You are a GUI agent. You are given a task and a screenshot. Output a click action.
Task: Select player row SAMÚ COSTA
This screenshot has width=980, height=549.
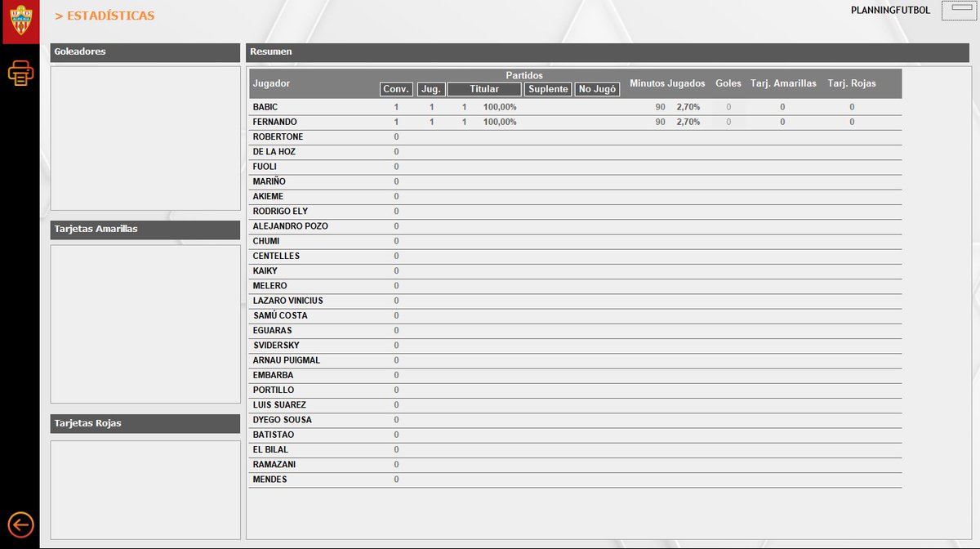tap(576, 316)
